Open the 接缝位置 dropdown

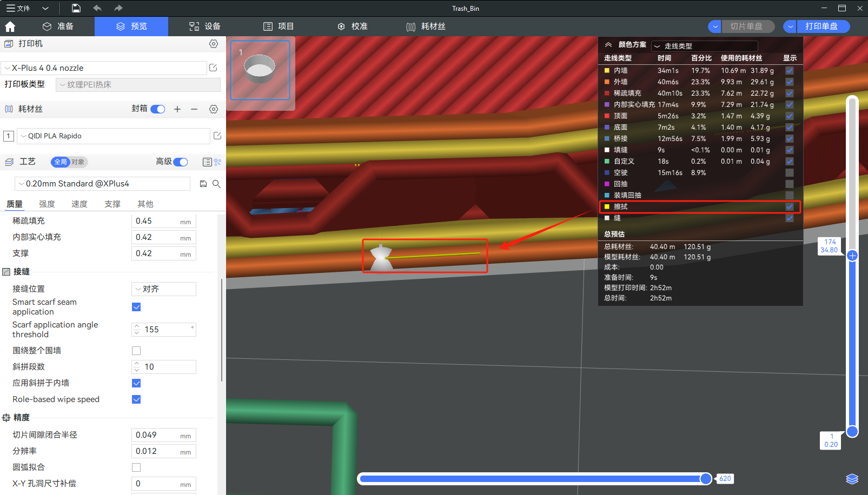163,289
